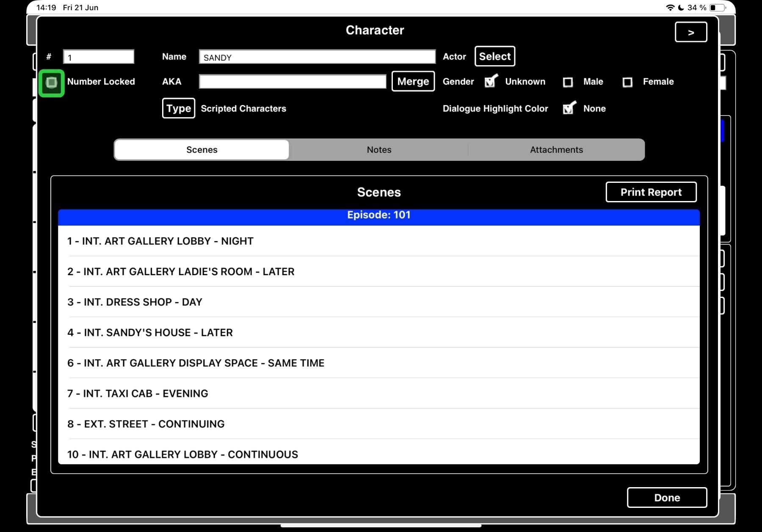
Task: Toggle the Number Locked checkbox
Action: point(51,83)
